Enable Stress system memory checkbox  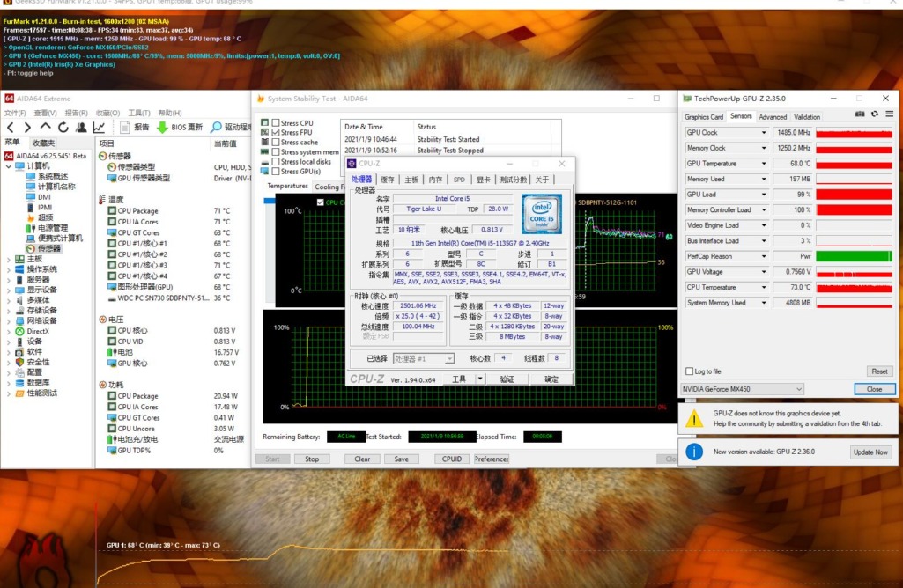point(276,152)
